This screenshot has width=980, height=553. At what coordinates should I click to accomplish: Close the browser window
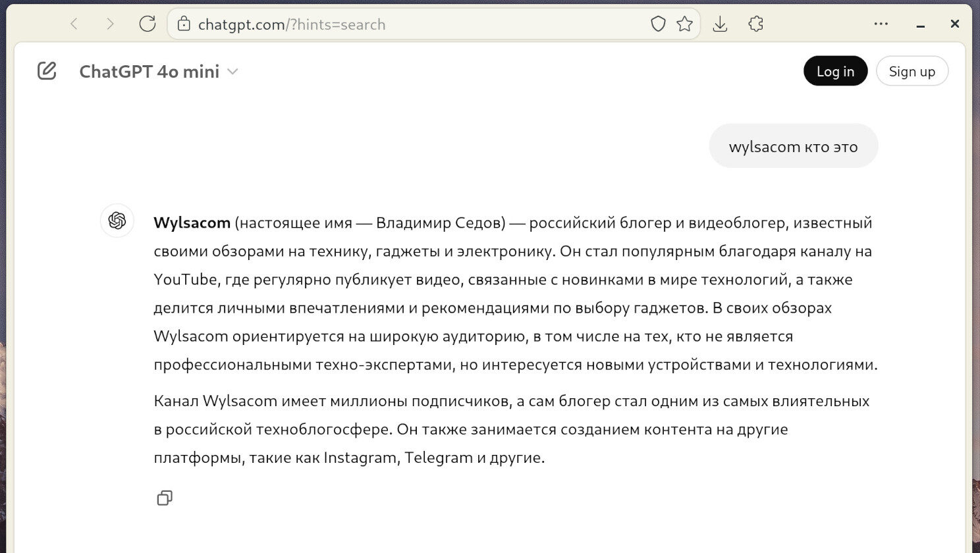[955, 24]
